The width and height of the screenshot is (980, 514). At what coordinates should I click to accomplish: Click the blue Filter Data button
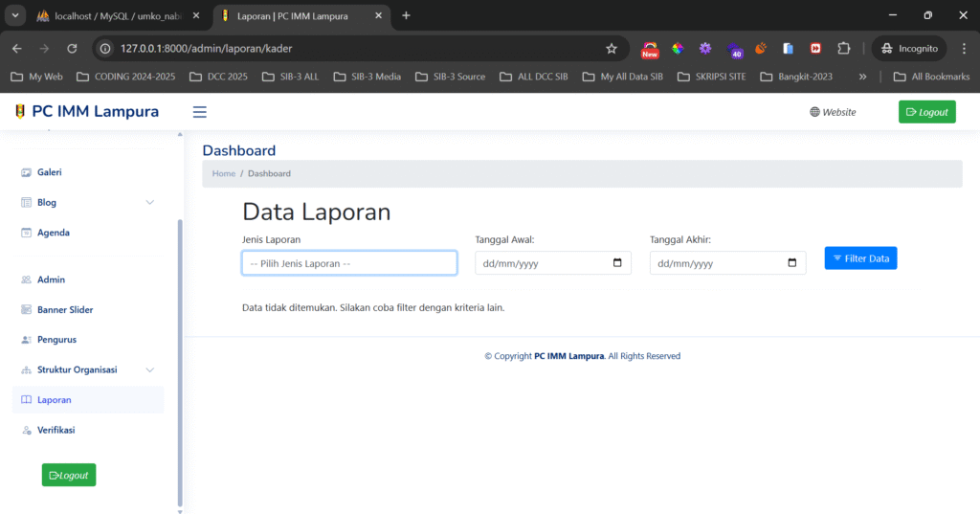(860, 258)
